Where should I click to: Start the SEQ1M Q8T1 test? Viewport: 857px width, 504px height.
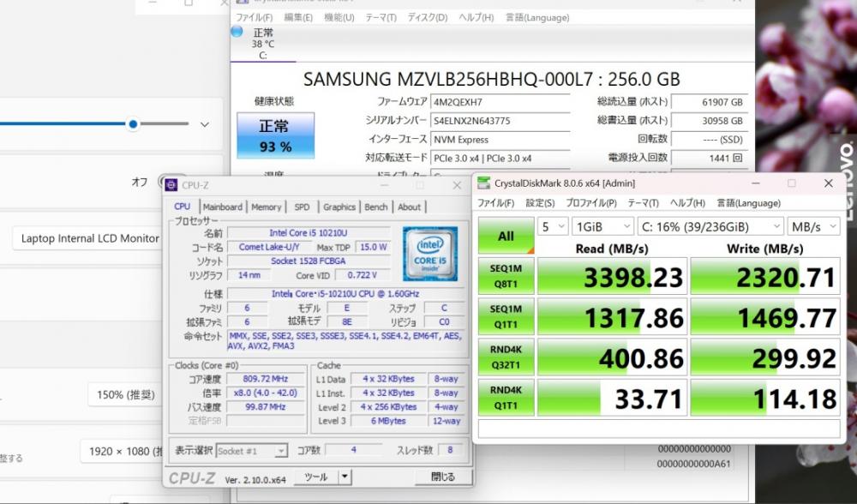(x=506, y=276)
